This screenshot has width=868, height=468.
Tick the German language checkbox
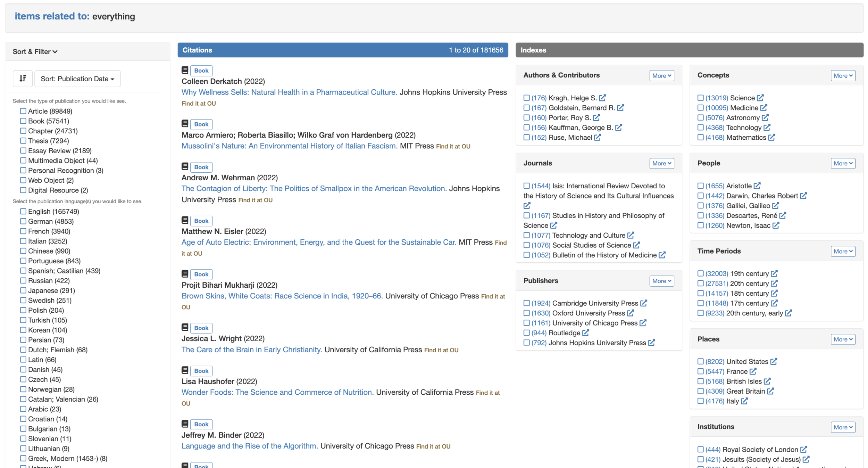click(x=23, y=221)
